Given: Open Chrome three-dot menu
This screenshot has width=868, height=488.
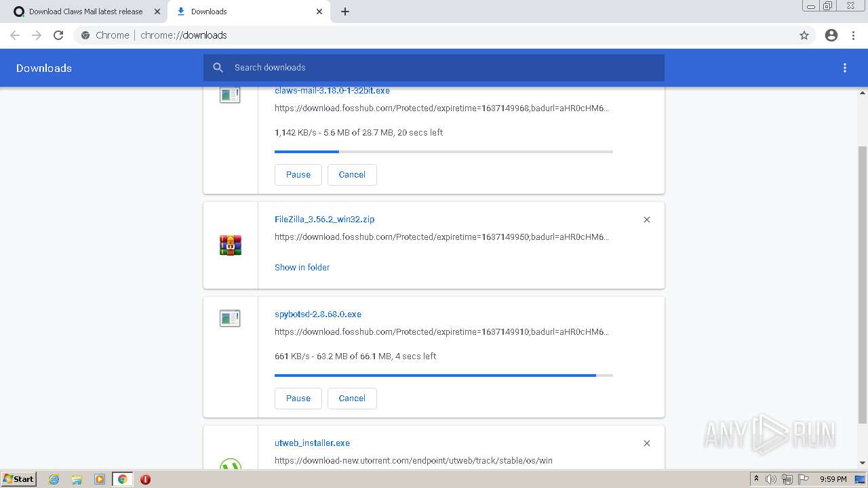Looking at the screenshot, I should pyautogui.click(x=854, y=35).
